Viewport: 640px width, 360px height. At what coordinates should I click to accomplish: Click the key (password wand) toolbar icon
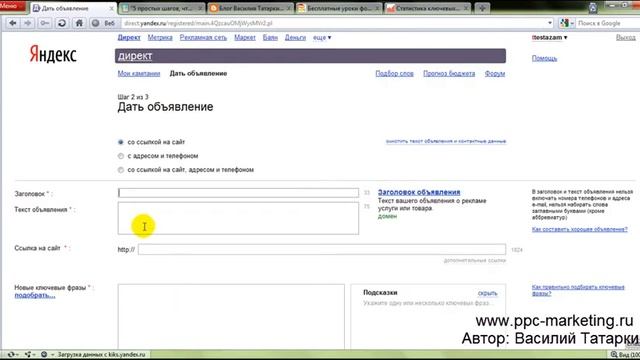click(x=44, y=23)
